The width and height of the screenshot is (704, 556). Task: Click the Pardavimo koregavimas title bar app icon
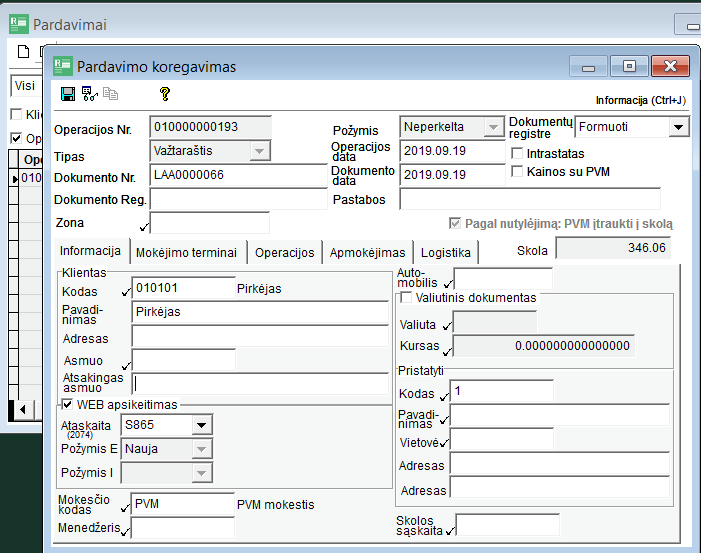63,66
